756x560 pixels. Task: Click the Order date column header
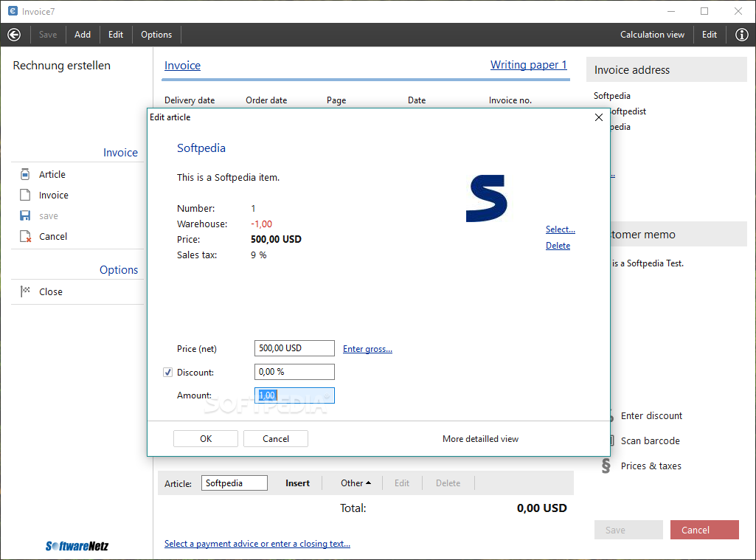(x=266, y=100)
